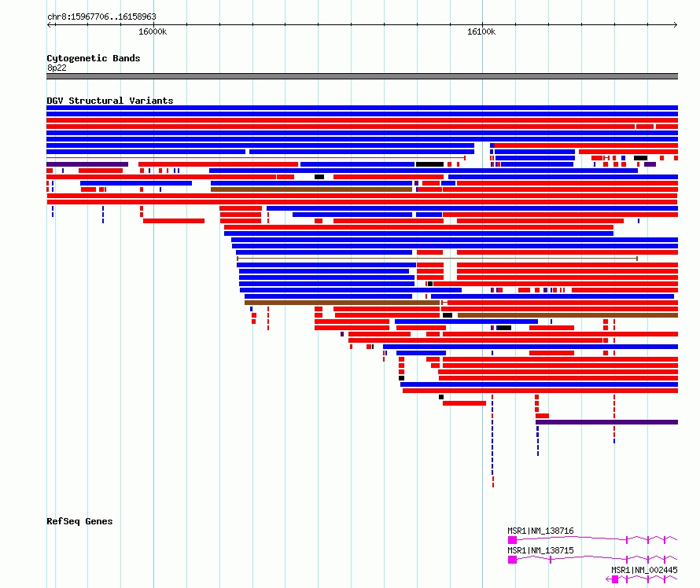This screenshot has height=588, width=700.
Task: Click the large magenta exon of MSR1 NM_138716
Action: pos(512,540)
